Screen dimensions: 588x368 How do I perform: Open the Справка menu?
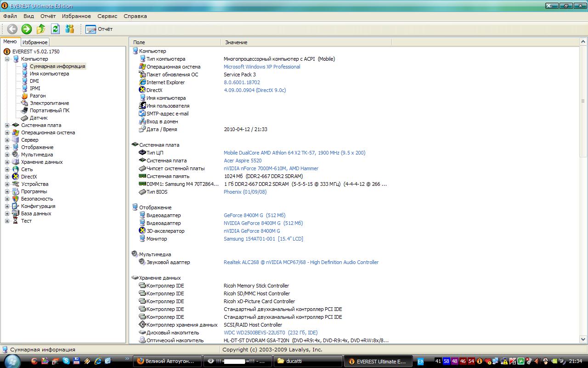pos(135,16)
